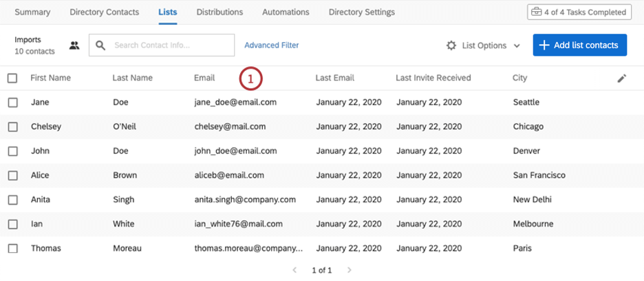Select all contacts header checkbox
644x281 pixels.
tap(12, 79)
